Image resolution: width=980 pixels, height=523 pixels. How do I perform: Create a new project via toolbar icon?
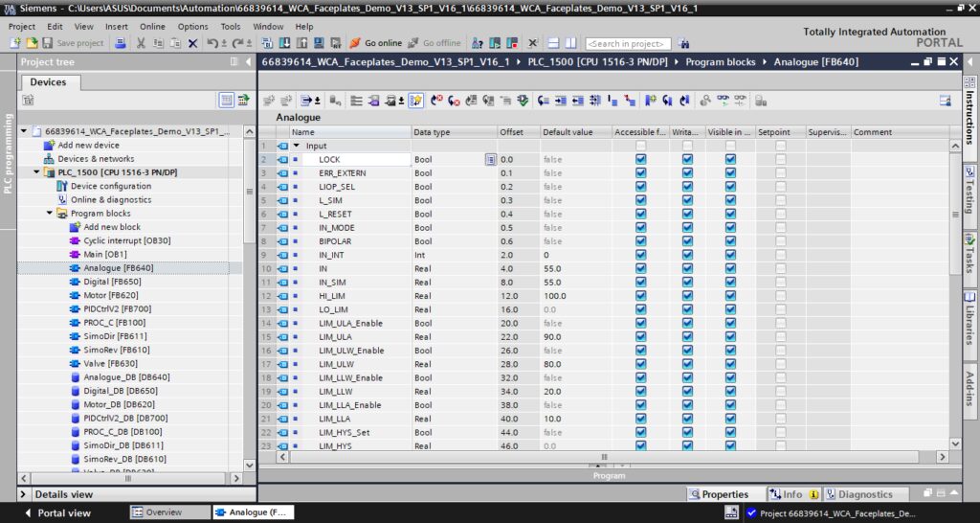(15, 43)
